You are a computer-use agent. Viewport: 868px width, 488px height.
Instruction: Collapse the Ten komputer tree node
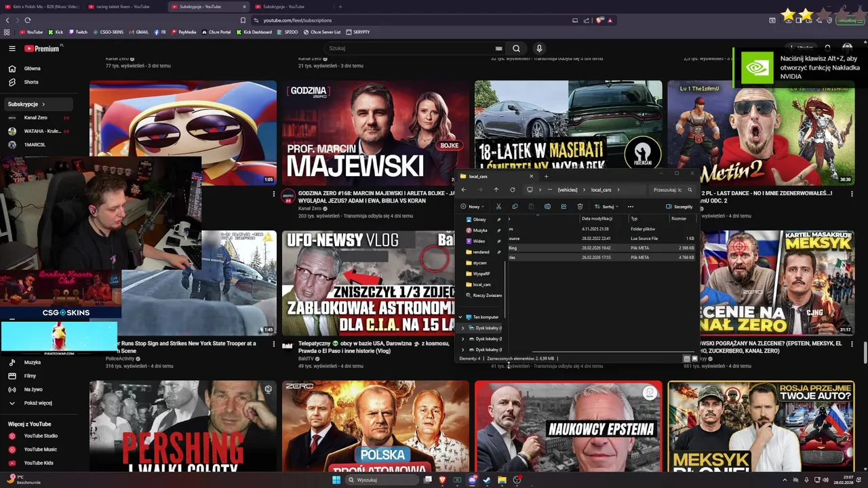(x=460, y=317)
